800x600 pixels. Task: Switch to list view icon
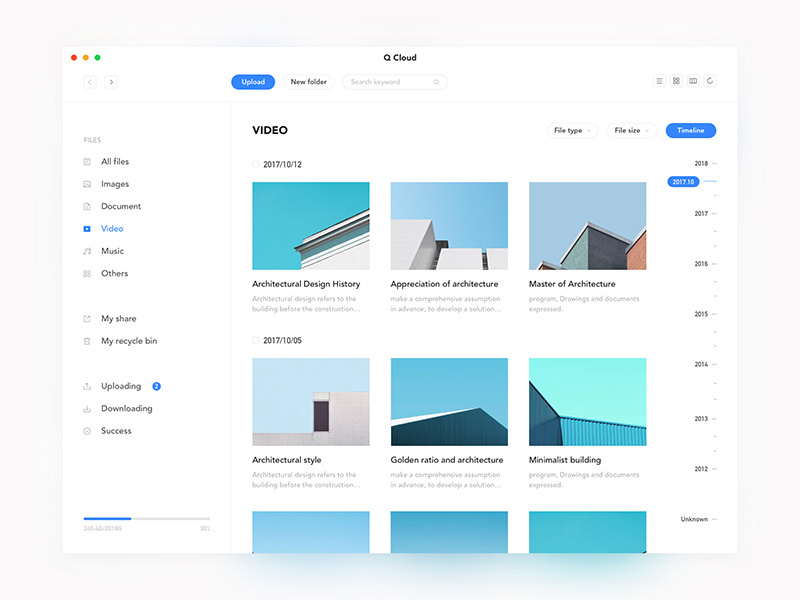tap(659, 81)
